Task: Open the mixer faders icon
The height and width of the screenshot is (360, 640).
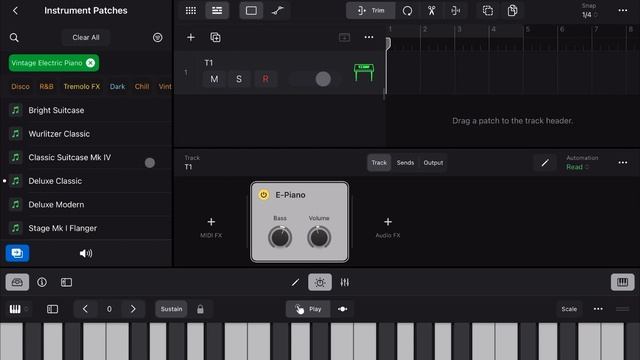Action: click(344, 282)
